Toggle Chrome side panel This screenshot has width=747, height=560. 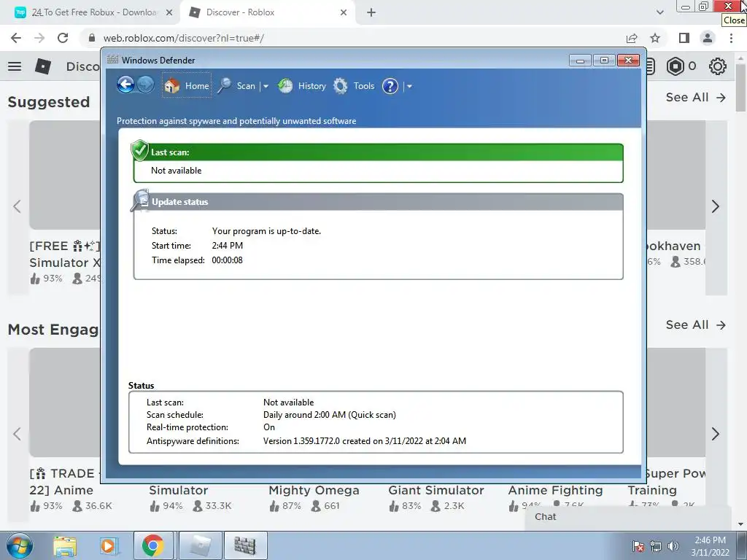click(x=684, y=38)
